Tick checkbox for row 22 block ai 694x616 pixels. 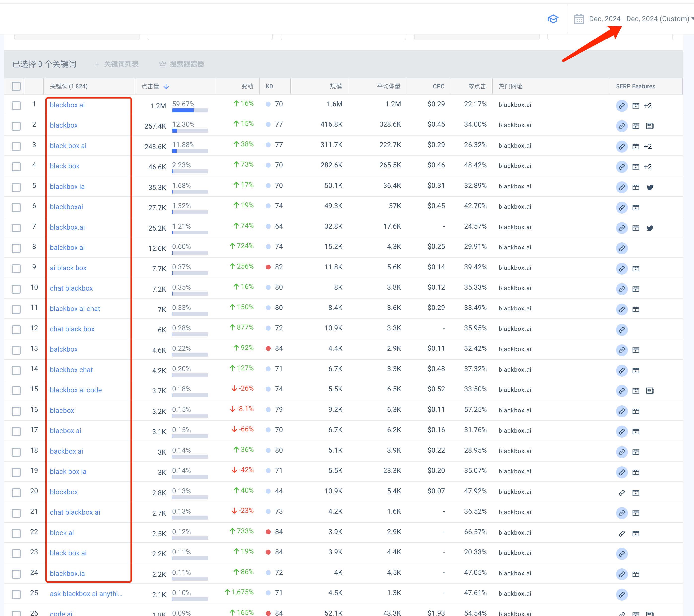(16, 534)
